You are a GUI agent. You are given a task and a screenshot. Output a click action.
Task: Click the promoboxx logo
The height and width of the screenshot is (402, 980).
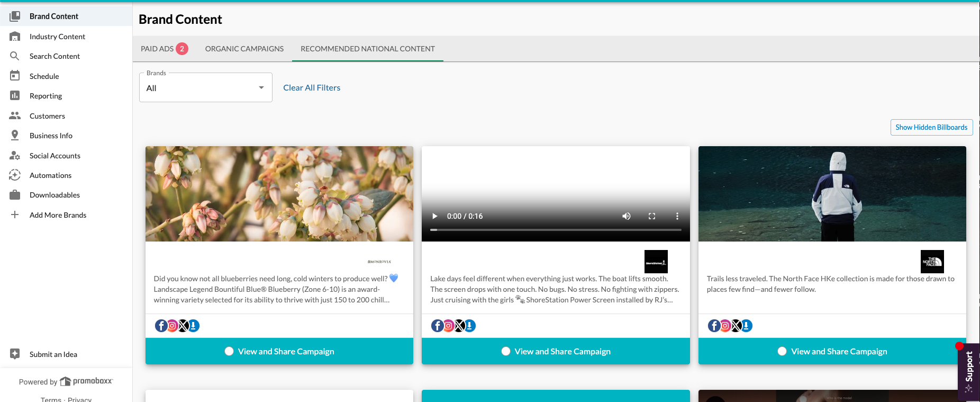tap(86, 381)
